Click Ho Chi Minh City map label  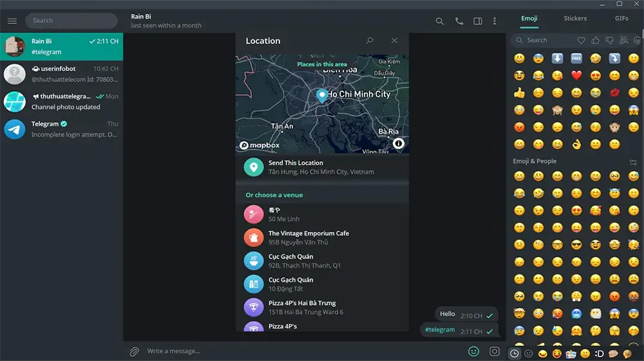[x=359, y=94]
